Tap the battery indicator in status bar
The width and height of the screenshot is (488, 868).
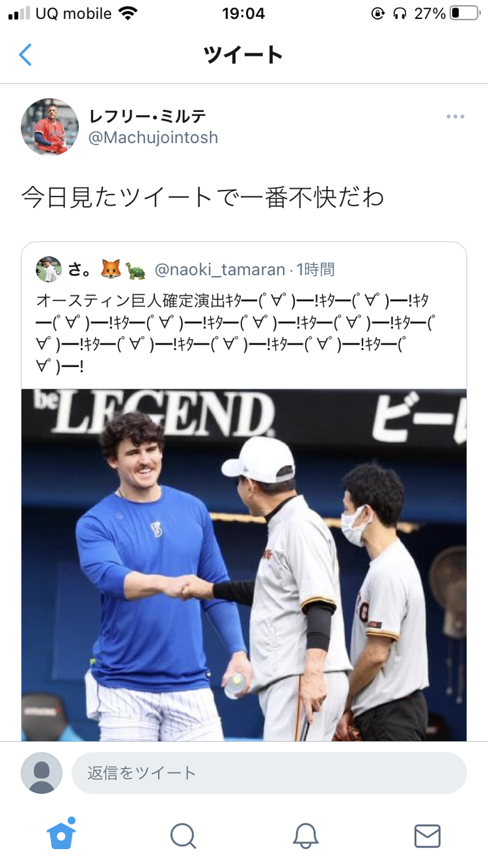(x=464, y=13)
